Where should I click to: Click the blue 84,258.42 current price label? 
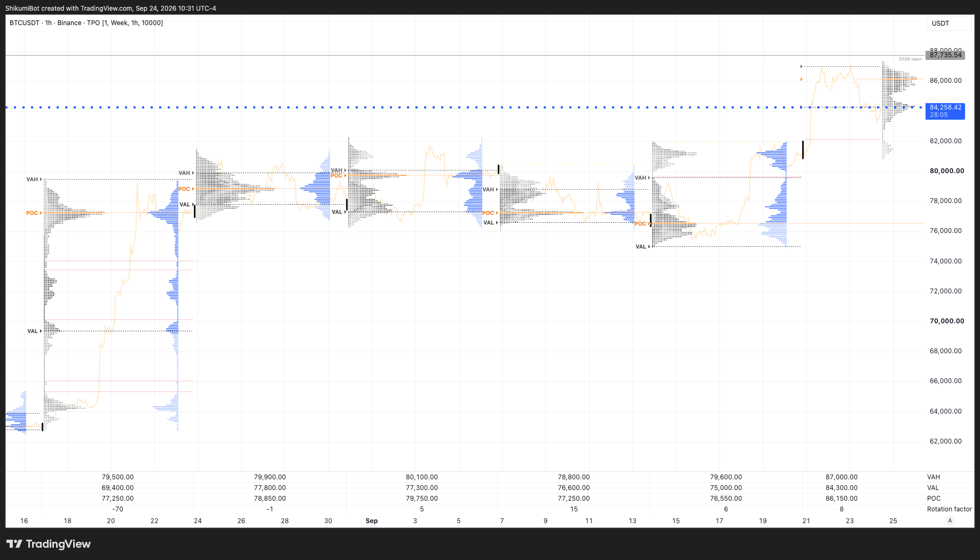(945, 111)
